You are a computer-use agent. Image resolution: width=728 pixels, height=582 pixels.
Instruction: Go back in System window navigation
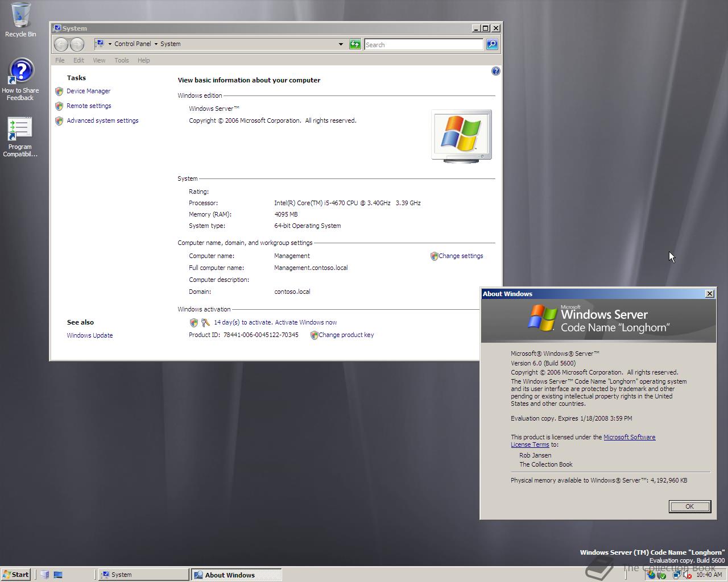pyautogui.click(x=61, y=44)
